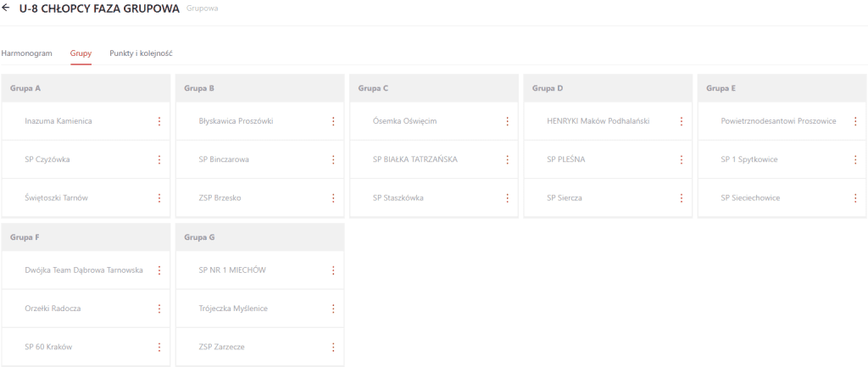This screenshot has height=367, width=868.
Task: Click the Grupa A header
Action: point(25,88)
